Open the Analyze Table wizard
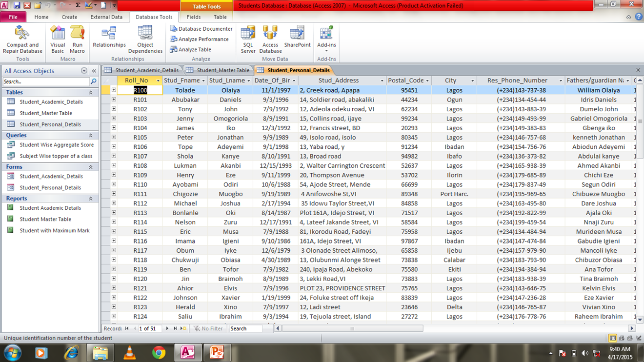Image resolution: width=644 pixels, height=362 pixels. click(x=193, y=49)
